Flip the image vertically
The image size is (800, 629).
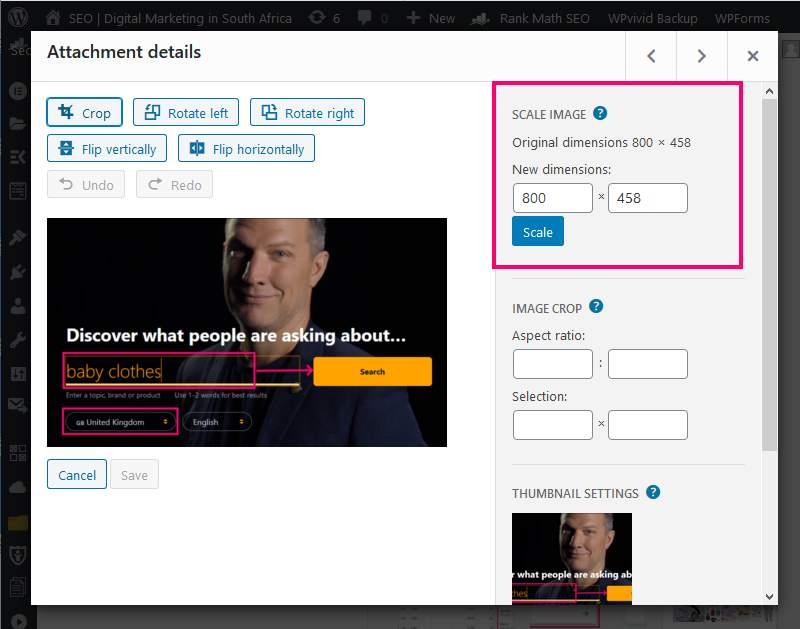click(x=107, y=148)
